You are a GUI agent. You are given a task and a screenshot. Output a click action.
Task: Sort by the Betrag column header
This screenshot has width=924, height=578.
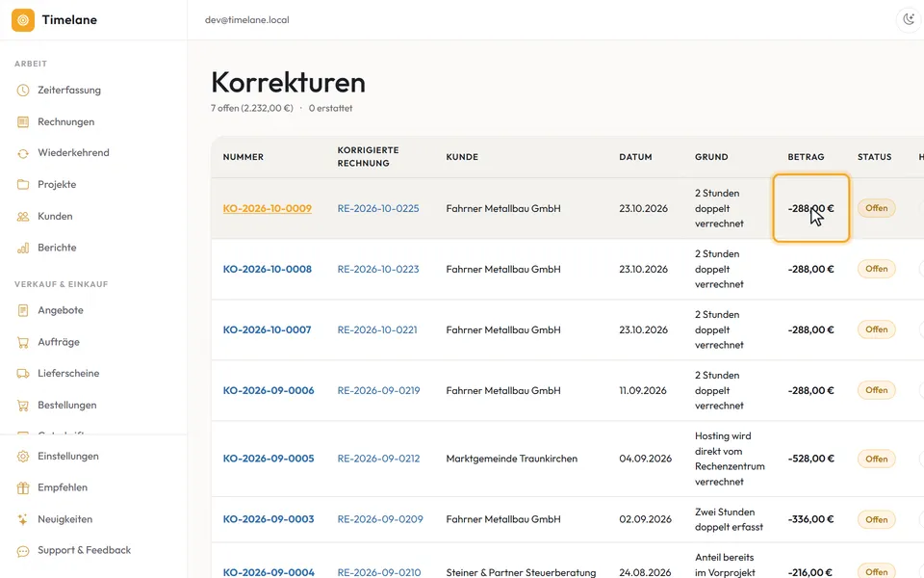pyautogui.click(x=806, y=157)
